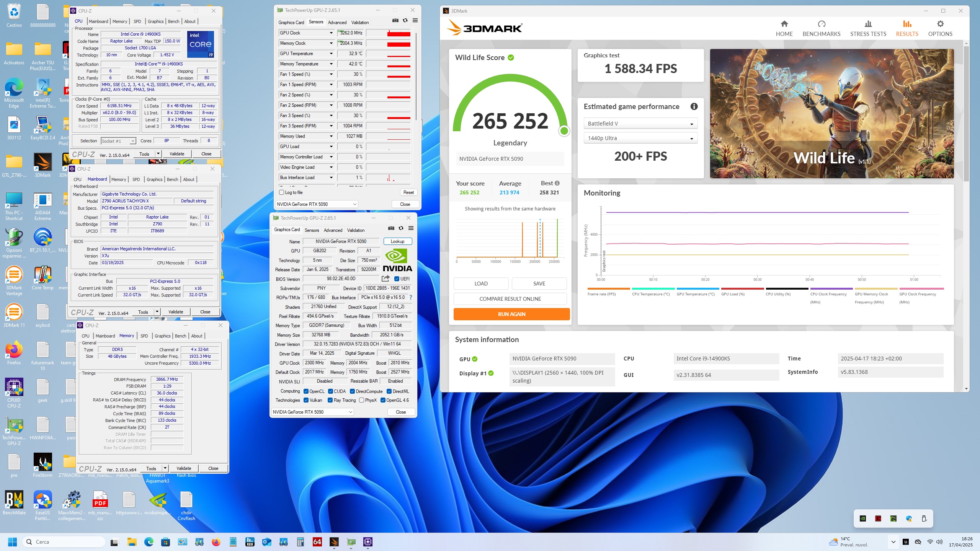This screenshot has width=980, height=551.
Task: Click camera icon in GPU-Z Graphics Card window
Action: click(x=391, y=228)
